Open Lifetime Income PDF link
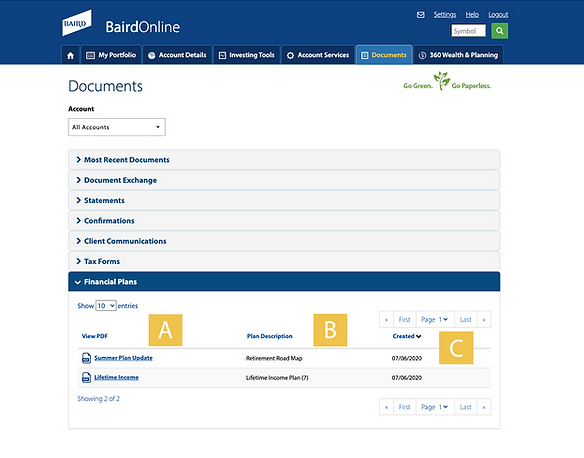This screenshot has height=458, width=584. [x=116, y=377]
